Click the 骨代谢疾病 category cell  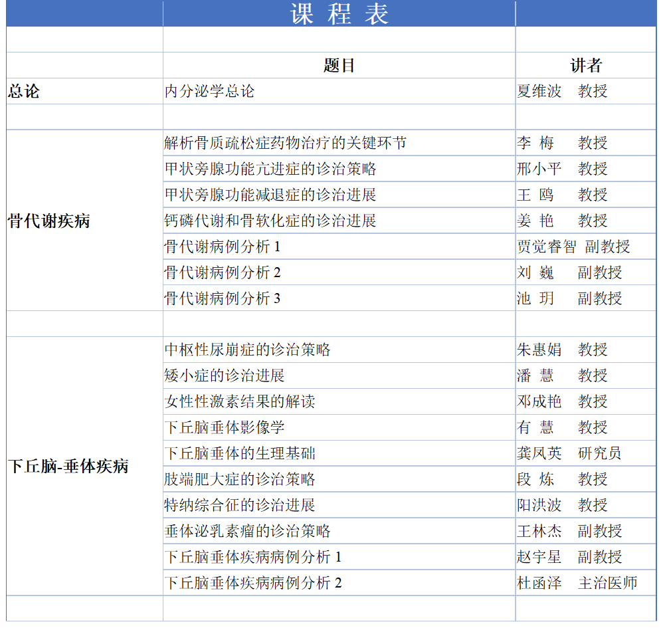pos(84,221)
